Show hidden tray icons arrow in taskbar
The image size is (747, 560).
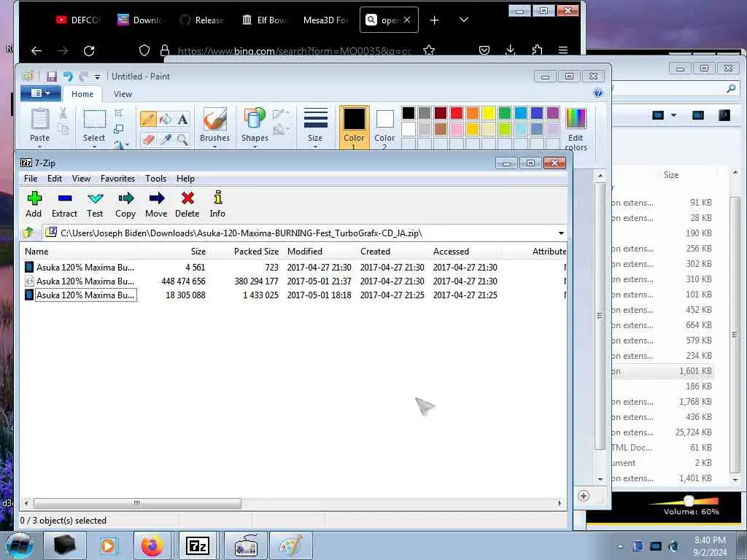click(x=620, y=546)
